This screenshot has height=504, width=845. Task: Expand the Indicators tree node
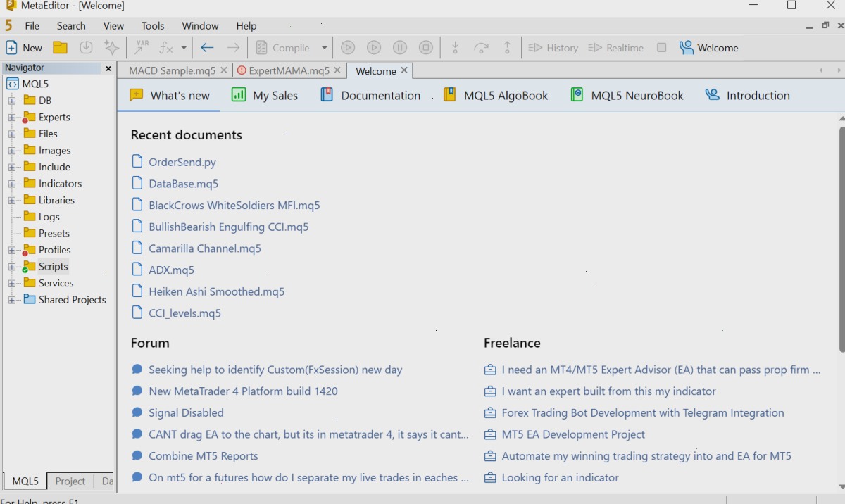[x=12, y=183]
